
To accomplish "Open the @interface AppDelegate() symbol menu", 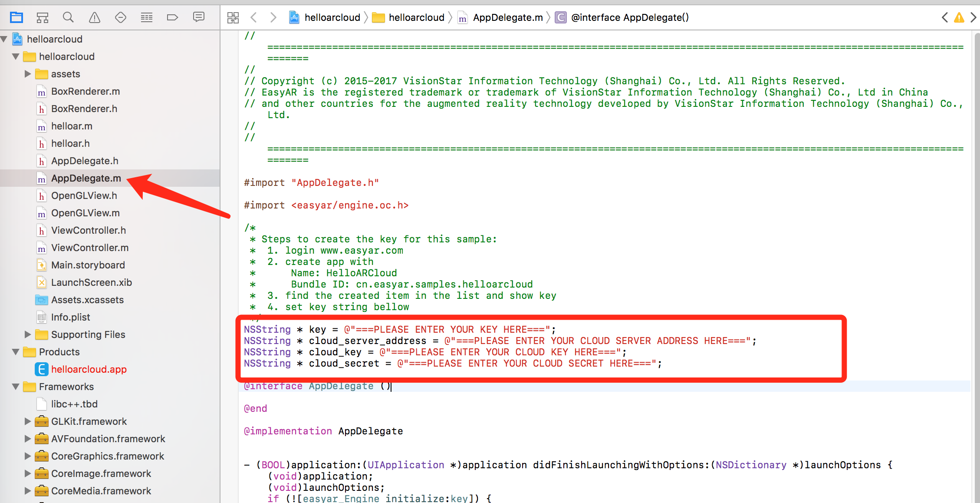I will pyautogui.click(x=629, y=17).
